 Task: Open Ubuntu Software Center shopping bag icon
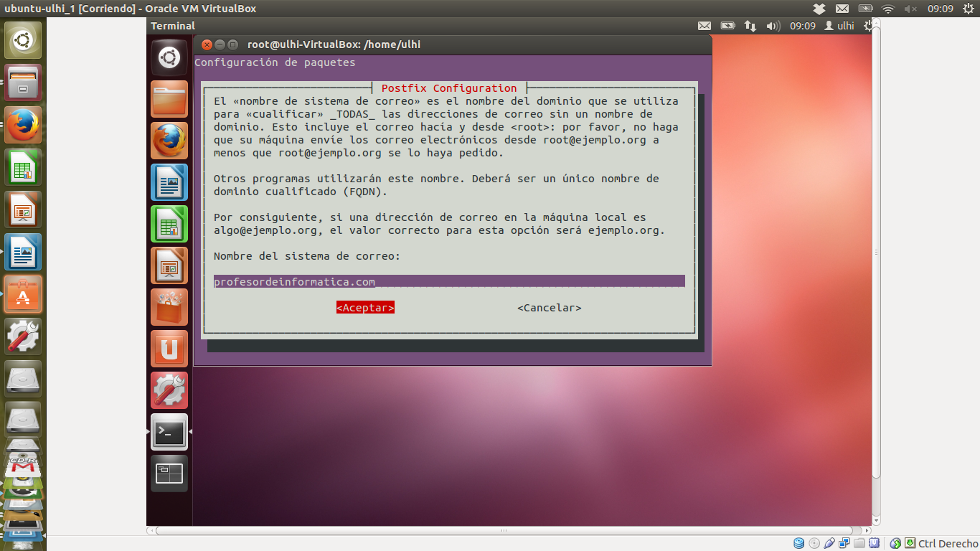(x=169, y=307)
